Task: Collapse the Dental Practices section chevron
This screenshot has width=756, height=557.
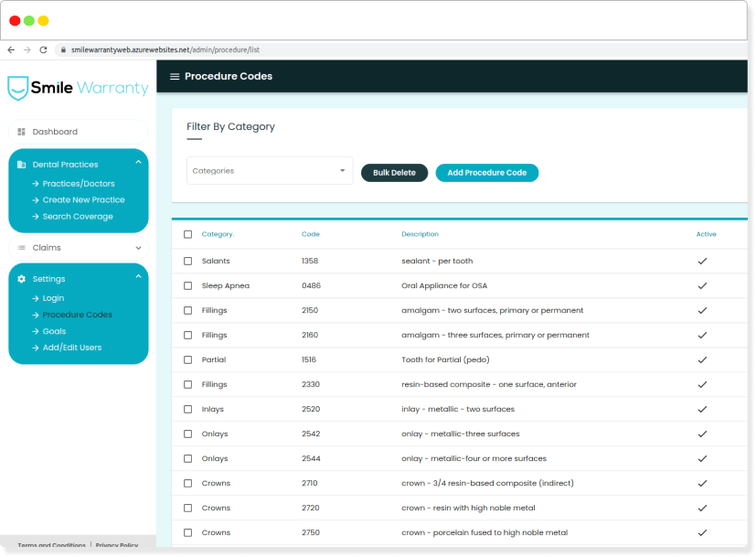Action: click(138, 163)
